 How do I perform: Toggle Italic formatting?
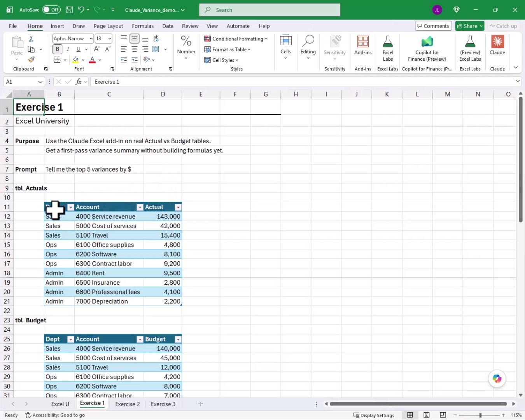coord(68,49)
